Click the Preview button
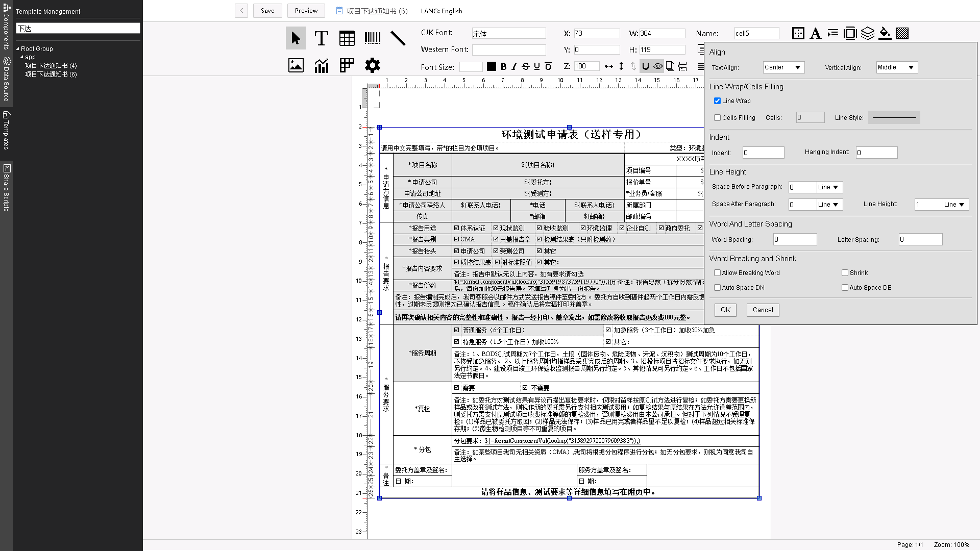Image resolution: width=980 pixels, height=551 pixels. coord(306,11)
